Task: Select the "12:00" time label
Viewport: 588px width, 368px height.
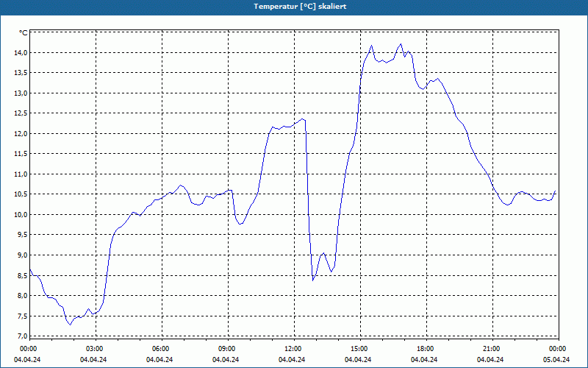Action: click(x=293, y=349)
